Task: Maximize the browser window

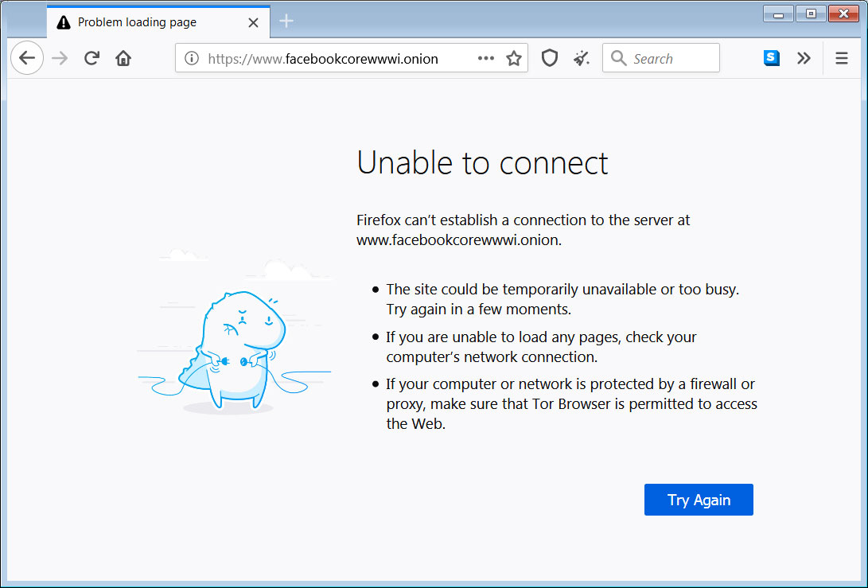Action: [811, 14]
